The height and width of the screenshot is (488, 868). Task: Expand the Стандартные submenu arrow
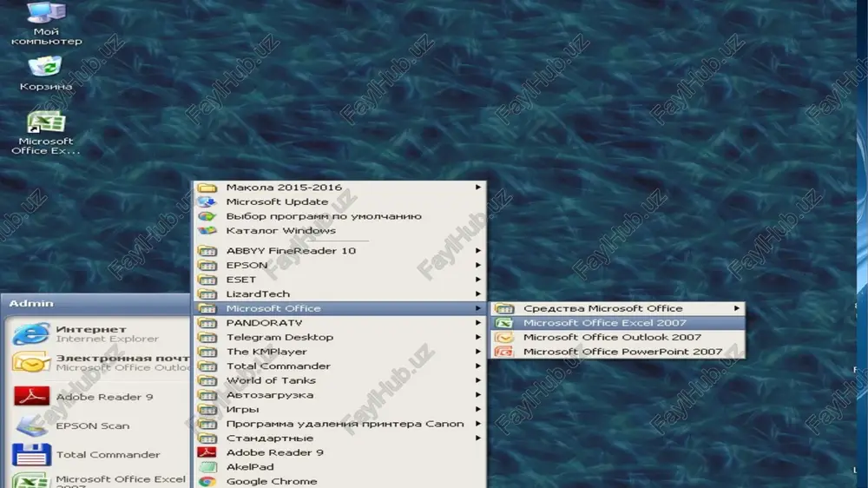477,438
